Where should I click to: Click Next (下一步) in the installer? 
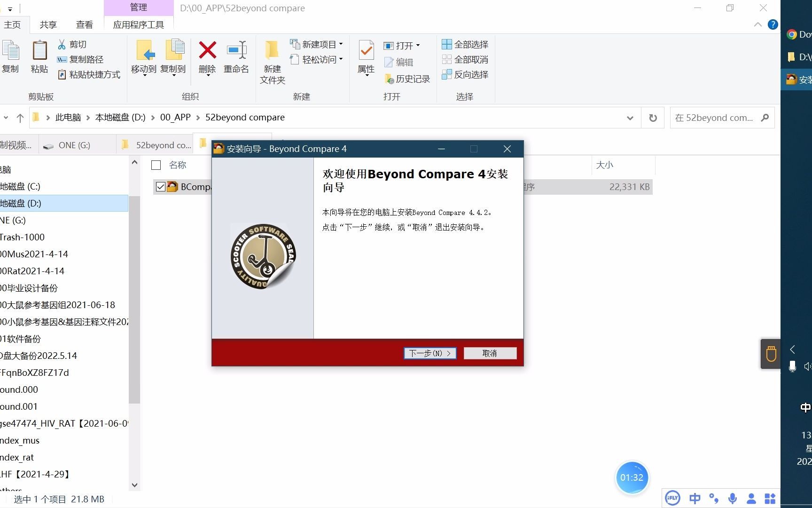[430, 353]
